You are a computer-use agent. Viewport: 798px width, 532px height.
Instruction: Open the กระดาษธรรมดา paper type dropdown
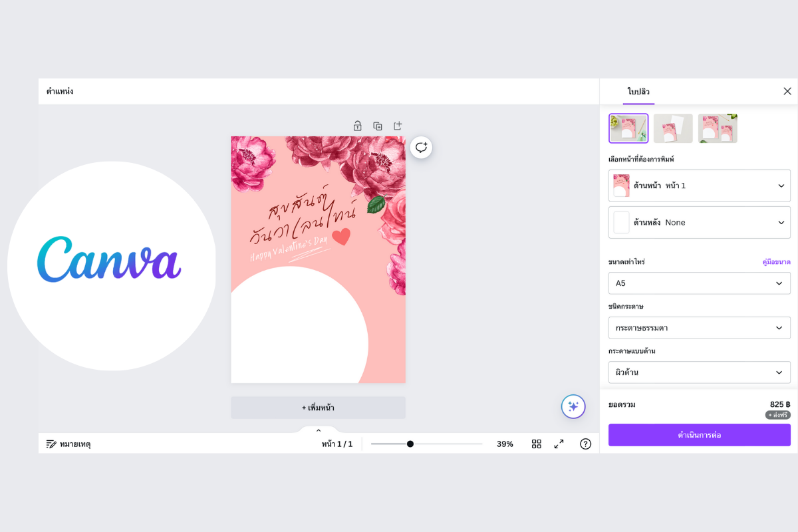(x=700, y=328)
